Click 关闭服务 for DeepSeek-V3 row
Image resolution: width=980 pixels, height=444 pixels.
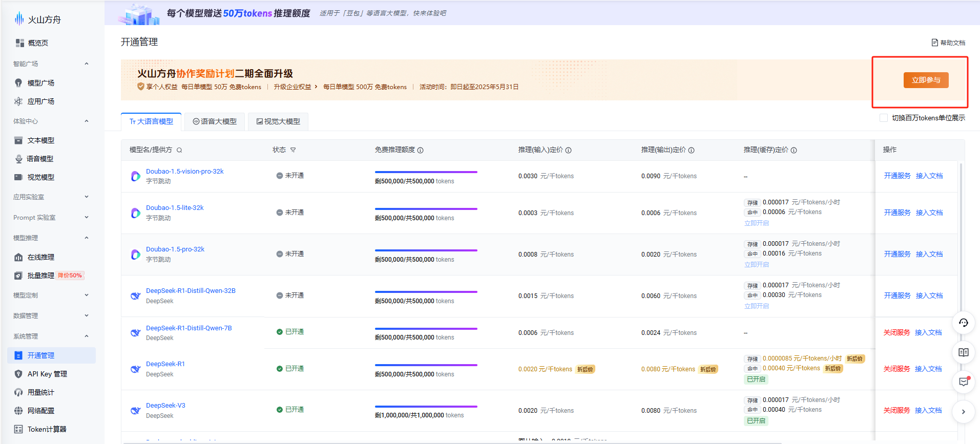click(896, 410)
